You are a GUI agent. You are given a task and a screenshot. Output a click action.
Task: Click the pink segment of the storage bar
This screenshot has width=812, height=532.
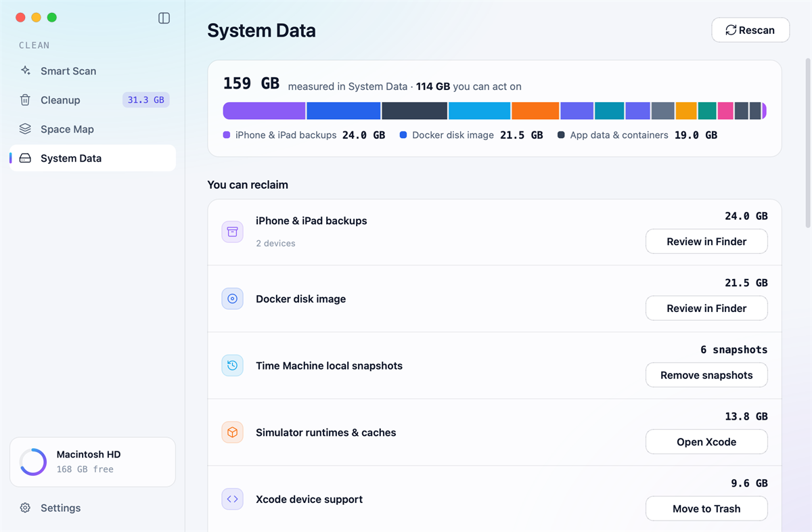(725, 111)
